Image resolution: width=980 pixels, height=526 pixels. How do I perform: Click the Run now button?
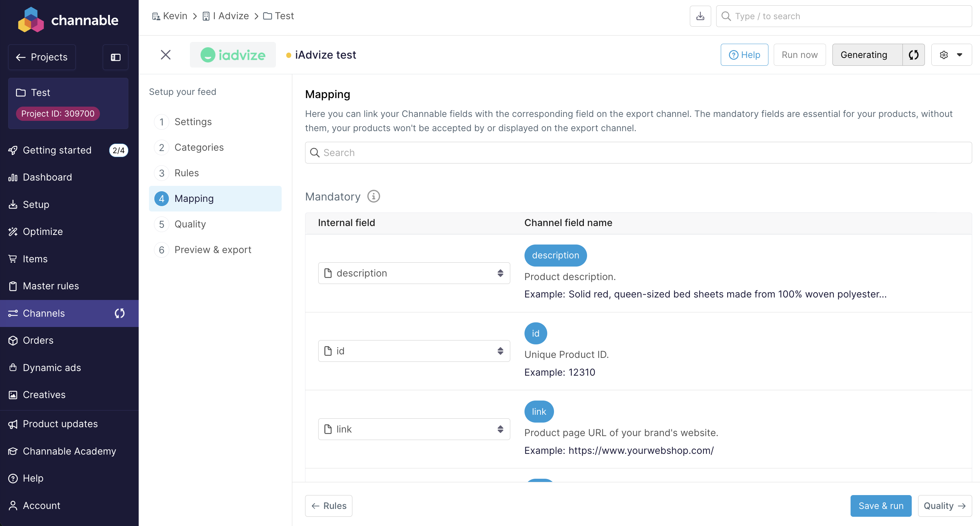pos(799,55)
